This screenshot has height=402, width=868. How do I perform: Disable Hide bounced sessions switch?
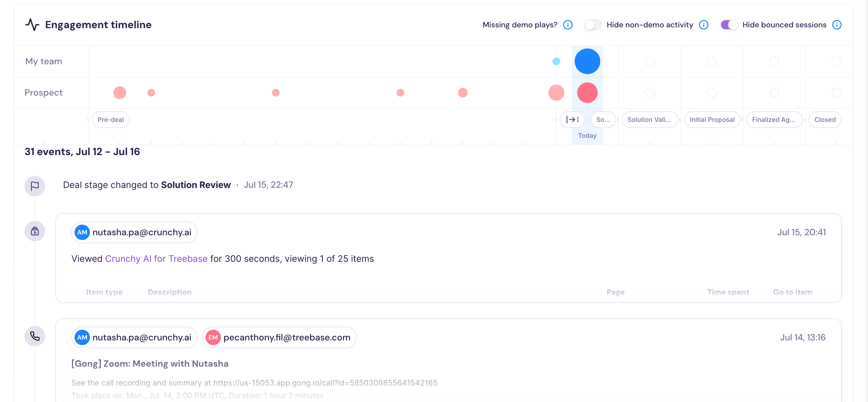729,25
